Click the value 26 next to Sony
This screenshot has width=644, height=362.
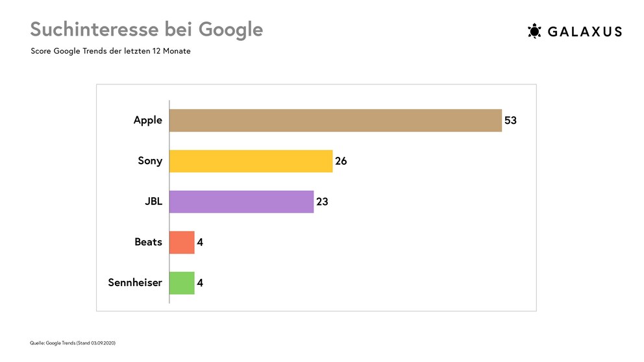[x=341, y=161]
